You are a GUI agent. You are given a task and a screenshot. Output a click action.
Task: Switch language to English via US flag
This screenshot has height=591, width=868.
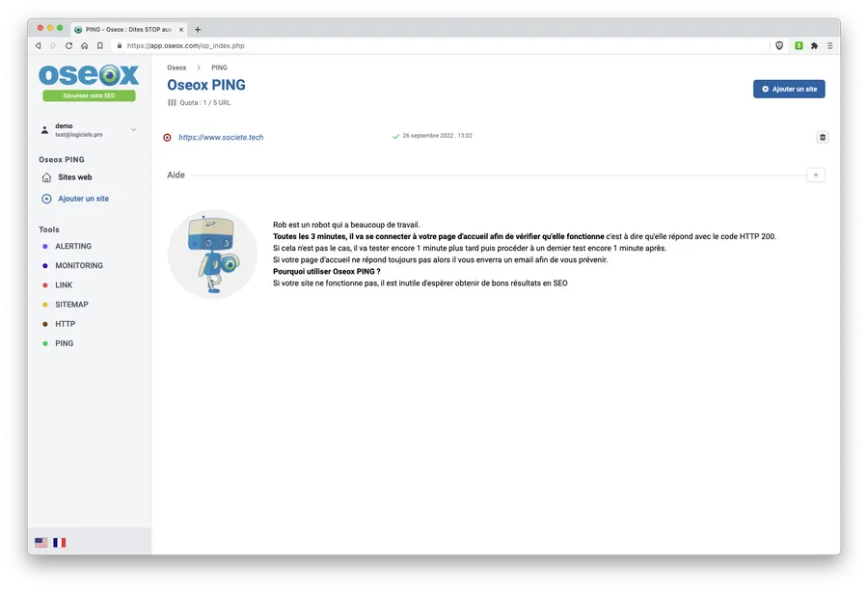pos(41,542)
